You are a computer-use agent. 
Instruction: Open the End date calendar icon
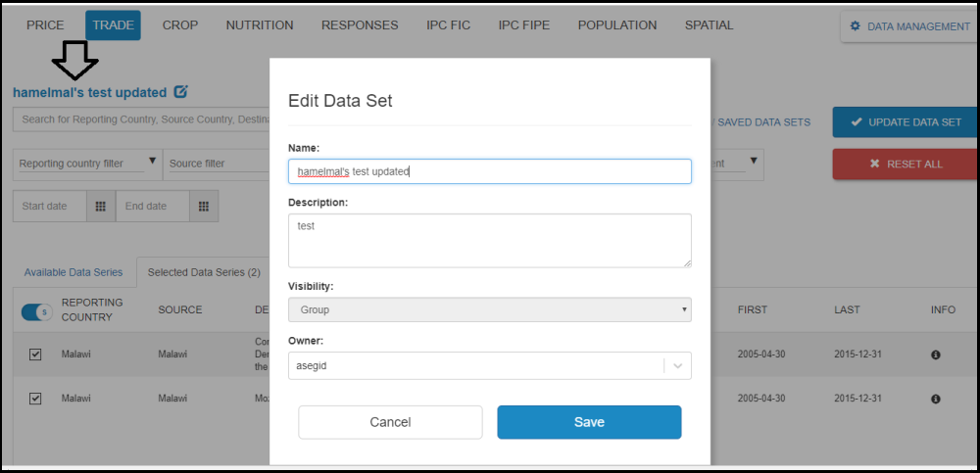click(203, 207)
